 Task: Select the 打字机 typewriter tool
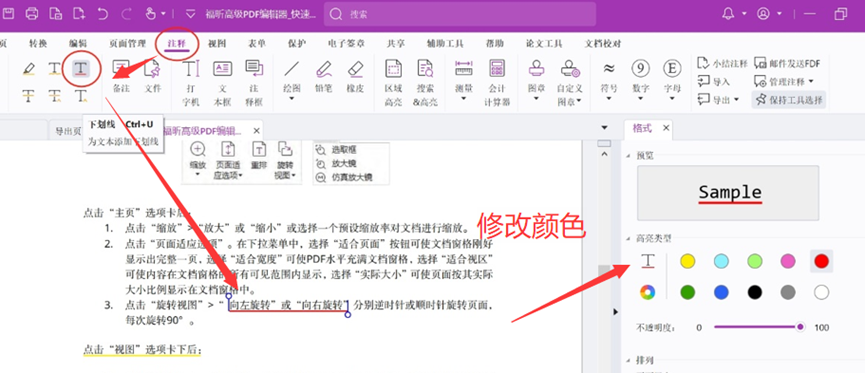[x=191, y=83]
